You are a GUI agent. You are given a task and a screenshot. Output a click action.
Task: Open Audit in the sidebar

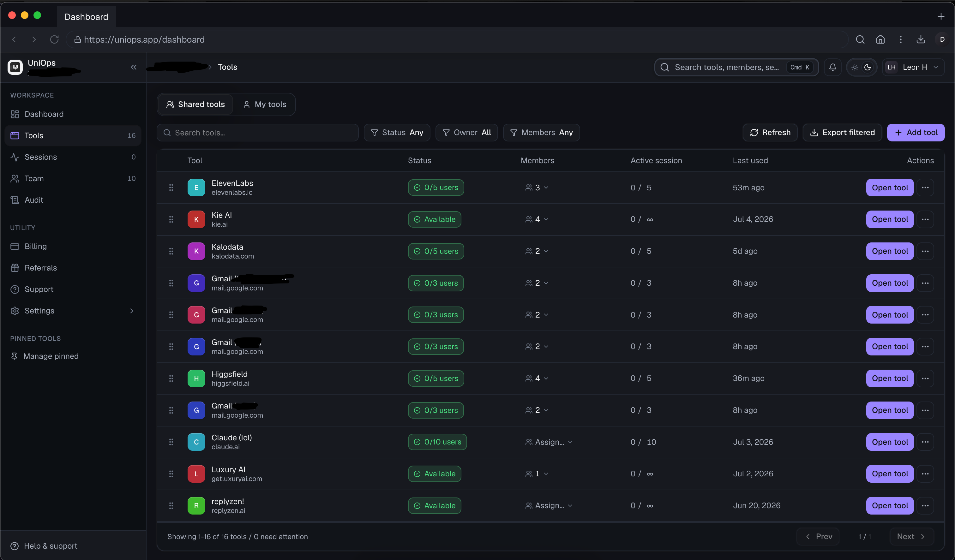(x=73, y=200)
